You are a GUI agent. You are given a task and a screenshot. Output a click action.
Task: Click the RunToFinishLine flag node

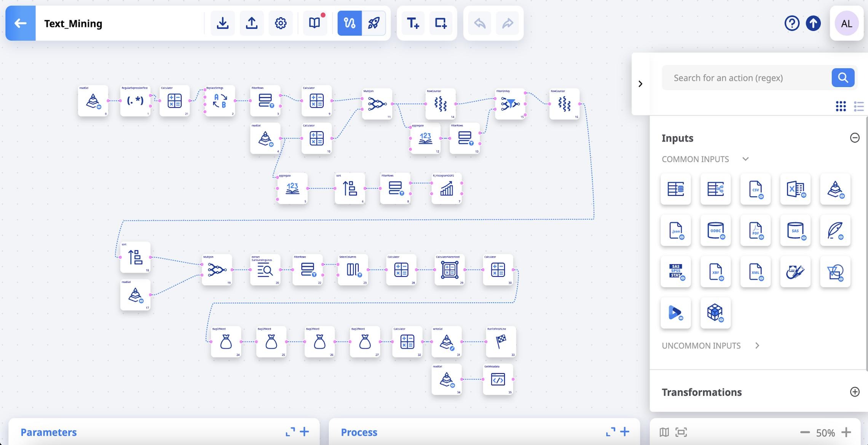pos(501,342)
